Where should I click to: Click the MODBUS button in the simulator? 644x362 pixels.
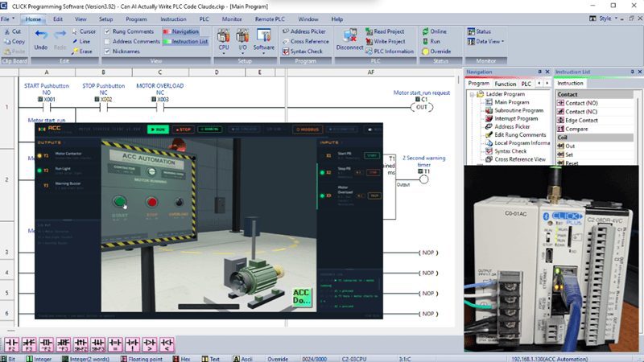[308, 130]
